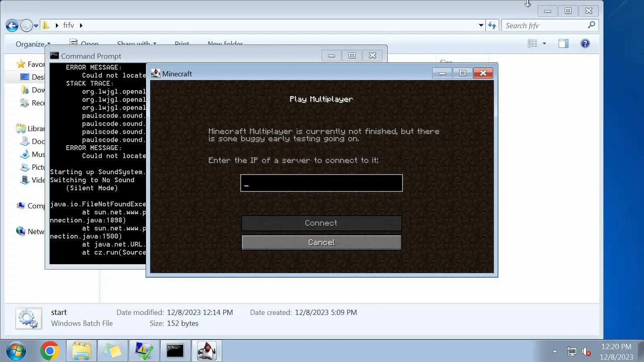Select Favorites in navigation pane

(x=31, y=64)
